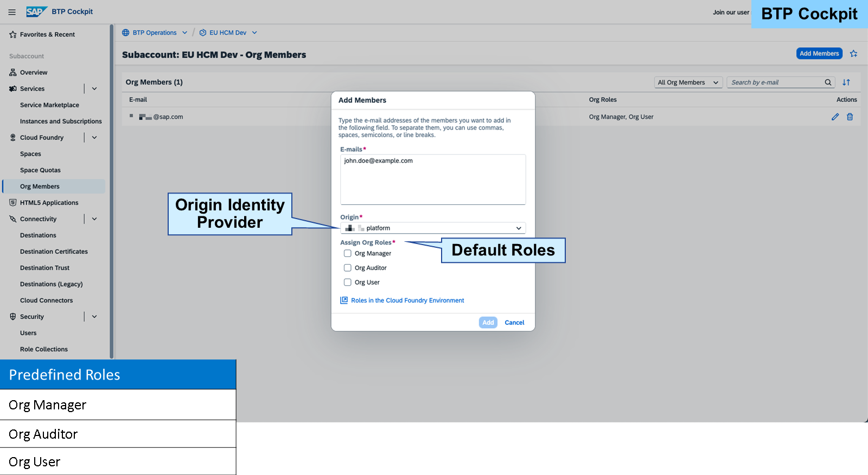Click the Search by e-mail field
The image size is (868, 475).
coord(775,82)
